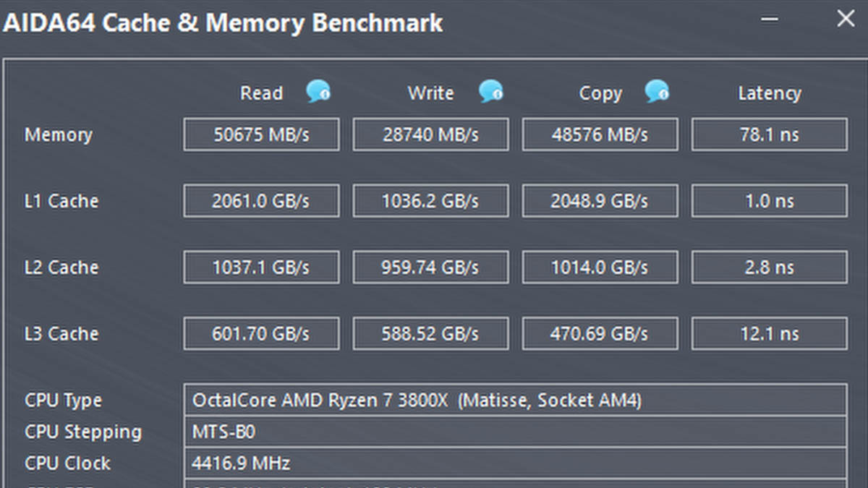Image resolution: width=868 pixels, height=488 pixels.
Task: Select the L1 Cache Read 2061.0 GB/s field
Action: (261, 201)
